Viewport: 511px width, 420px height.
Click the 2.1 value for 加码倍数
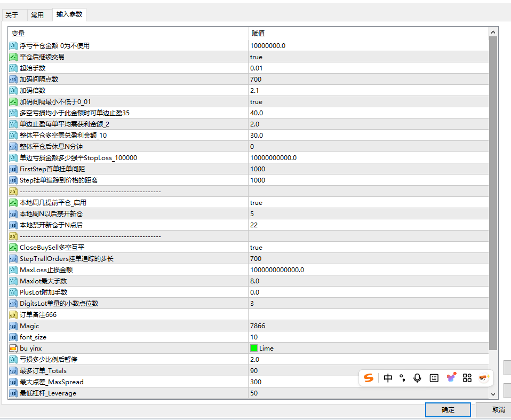[x=254, y=91]
